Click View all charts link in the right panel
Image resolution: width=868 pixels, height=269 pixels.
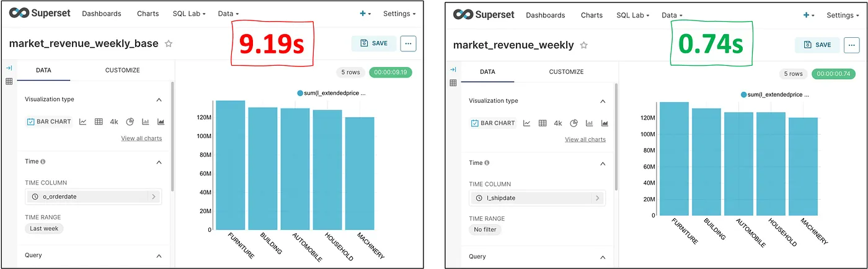coord(585,139)
